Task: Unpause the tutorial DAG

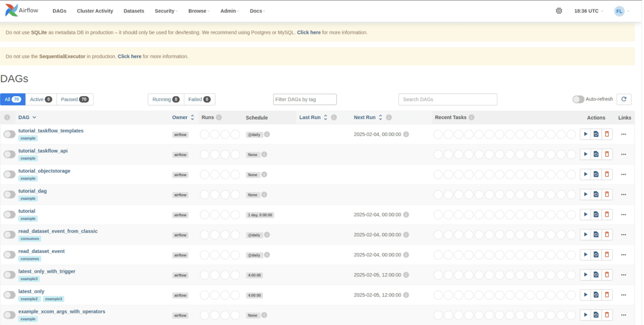Action: 9,215
